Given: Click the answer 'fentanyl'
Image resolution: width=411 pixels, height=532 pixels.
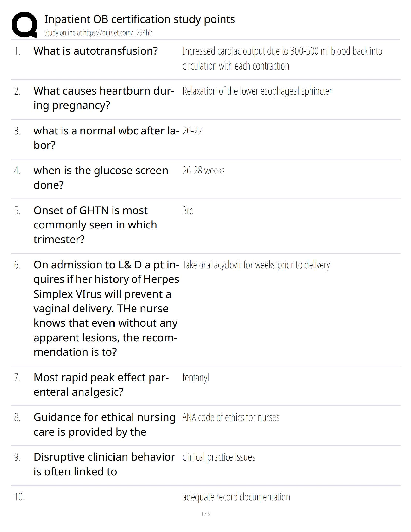Looking at the screenshot, I should pyautogui.click(x=195, y=378).
